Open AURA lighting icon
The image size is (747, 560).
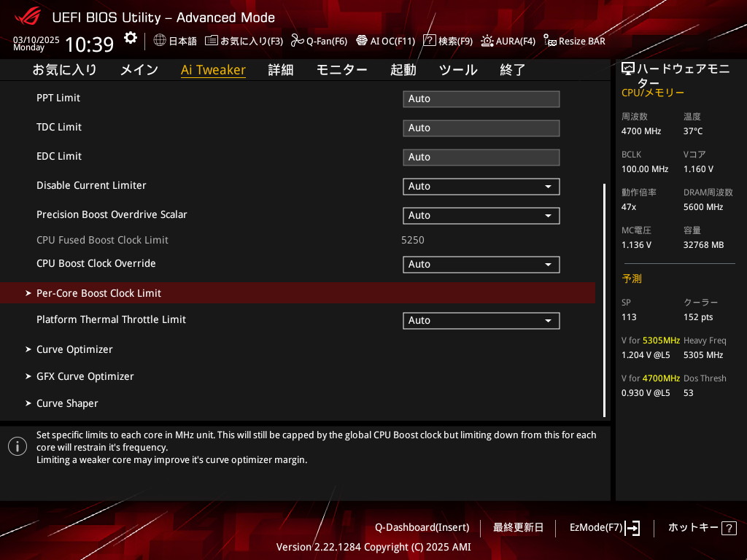(487, 41)
